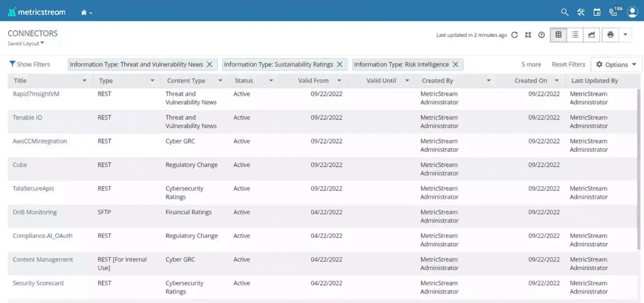Screen dimensions: 644x303
Task: Expand the print options dropdown arrow
Action: click(625, 35)
